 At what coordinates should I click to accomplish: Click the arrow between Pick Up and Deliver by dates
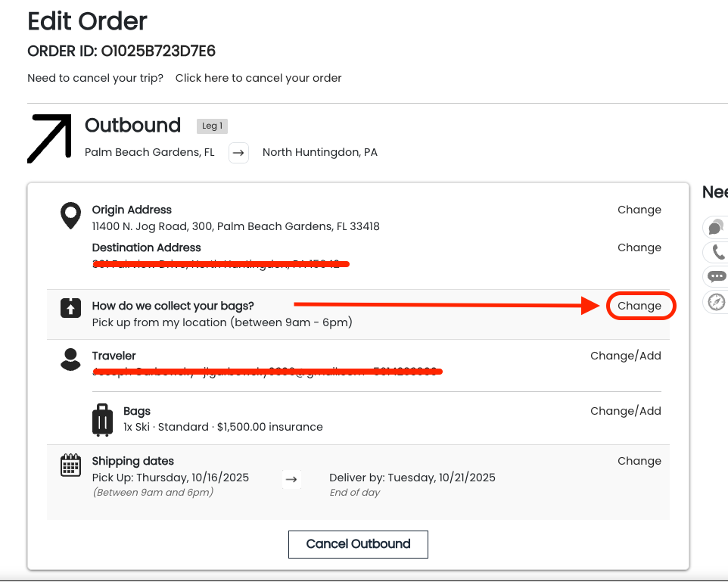pyautogui.click(x=291, y=479)
